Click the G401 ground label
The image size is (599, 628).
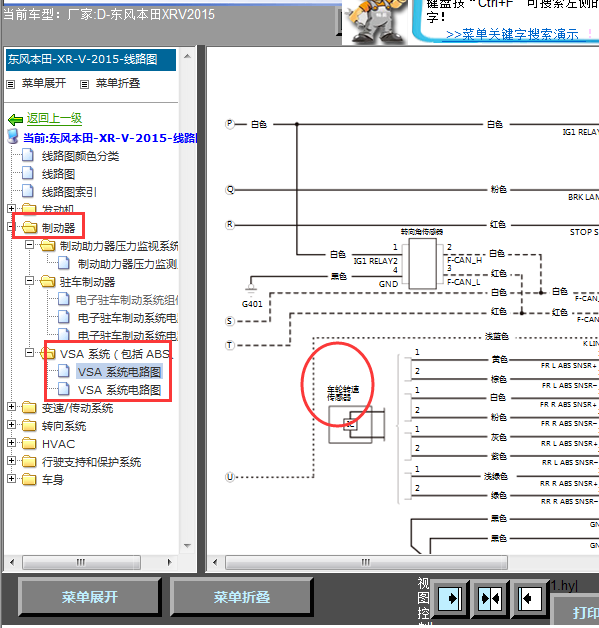tap(252, 304)
